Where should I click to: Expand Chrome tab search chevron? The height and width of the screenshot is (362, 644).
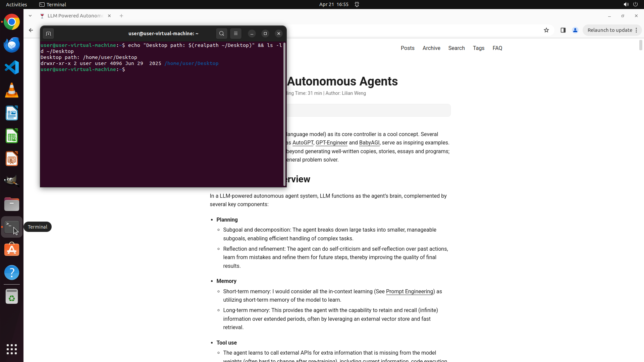point(30,16)
